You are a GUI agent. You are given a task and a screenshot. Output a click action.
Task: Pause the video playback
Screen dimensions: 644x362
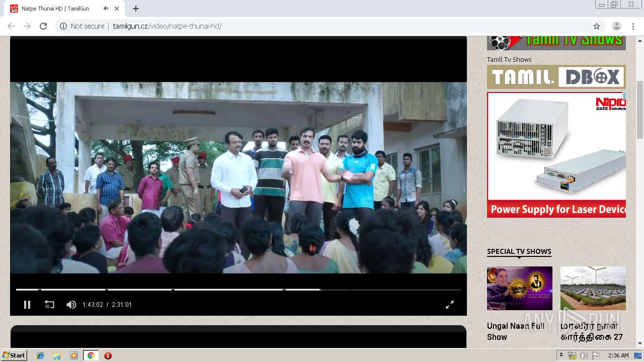tap(27, 304)
